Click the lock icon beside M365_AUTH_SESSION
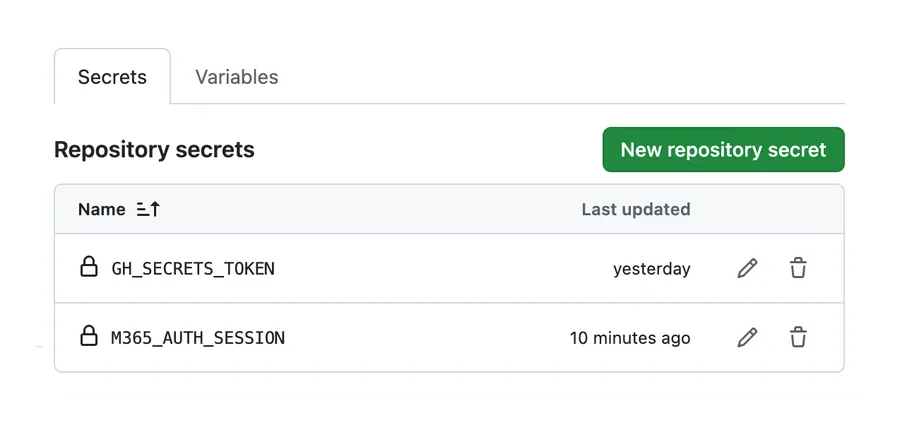The image size is (900, 422). (x=88, y=336)
